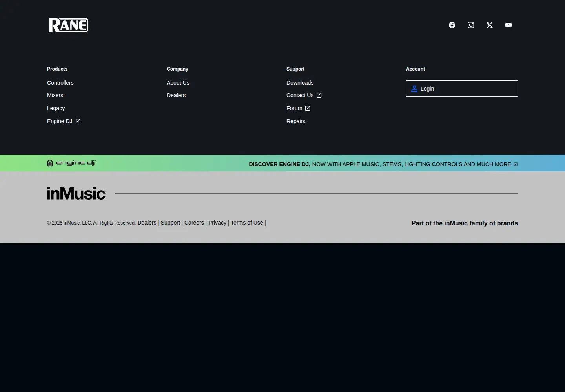
Task: Click "Part of the inMusic family of brands"
Action: click(x=465, y=223)
